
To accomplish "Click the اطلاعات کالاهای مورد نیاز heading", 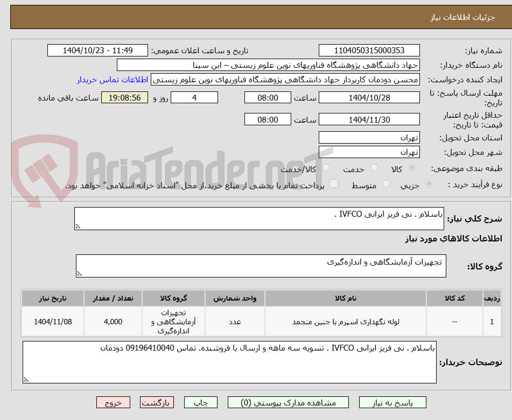I will (x=453, y=239).
